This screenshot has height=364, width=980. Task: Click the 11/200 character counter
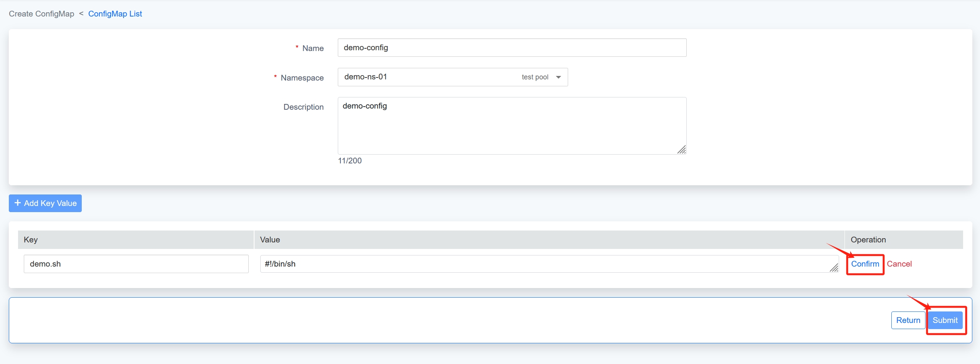point(350,161)
